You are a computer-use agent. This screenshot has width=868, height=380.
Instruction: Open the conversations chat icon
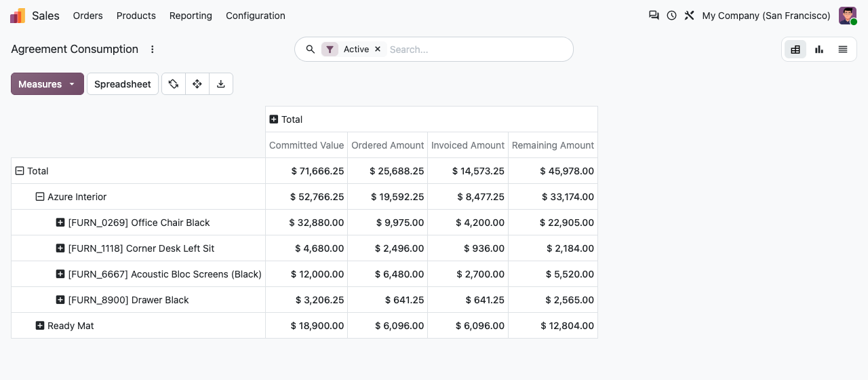654,15
